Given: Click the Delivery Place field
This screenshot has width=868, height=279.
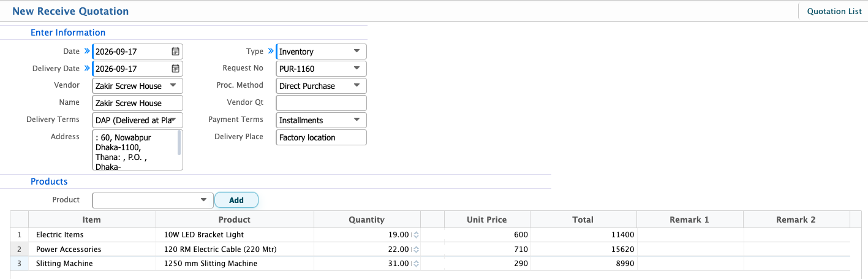Looking at the screenshot, I should tap(322, 137).
